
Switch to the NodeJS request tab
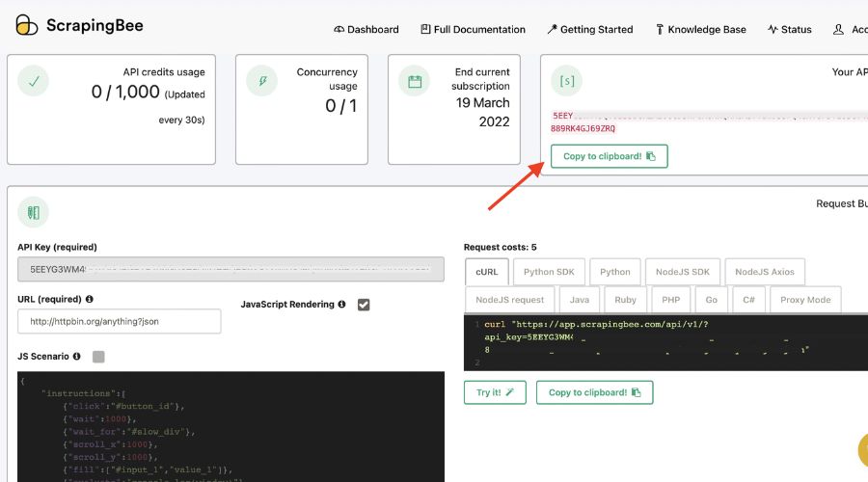point(510,300)
